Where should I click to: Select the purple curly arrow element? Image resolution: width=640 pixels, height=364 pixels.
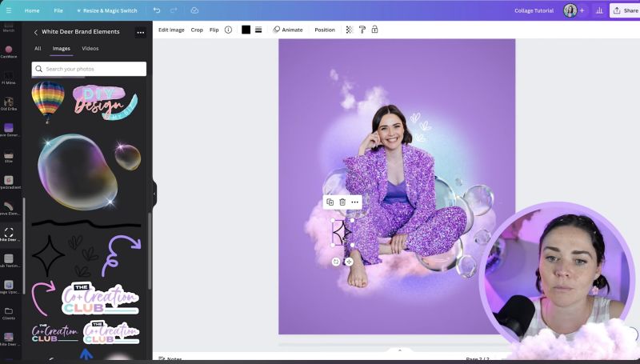pos(122,255)
